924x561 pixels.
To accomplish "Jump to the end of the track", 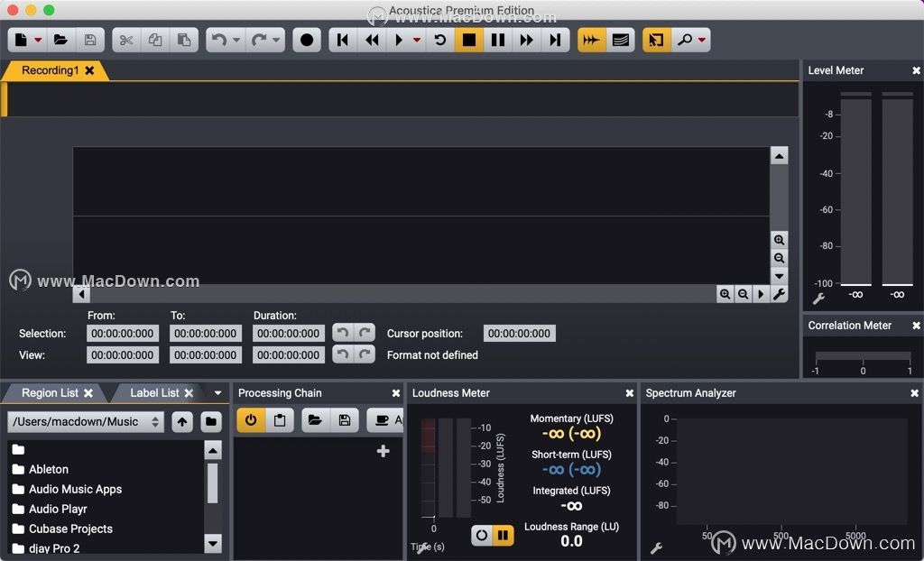I will pyautogui.click(x=555, y=40).
